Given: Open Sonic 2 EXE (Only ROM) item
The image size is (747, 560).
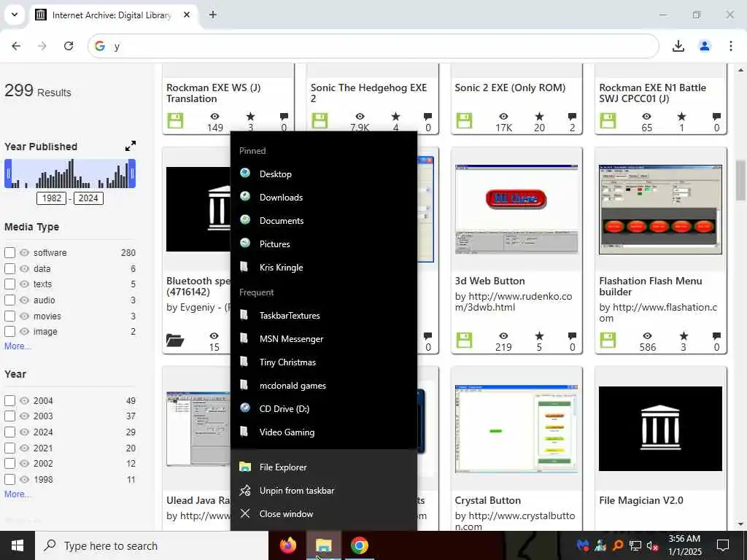Looking at the screenshot, I should (x=510, y=87).
